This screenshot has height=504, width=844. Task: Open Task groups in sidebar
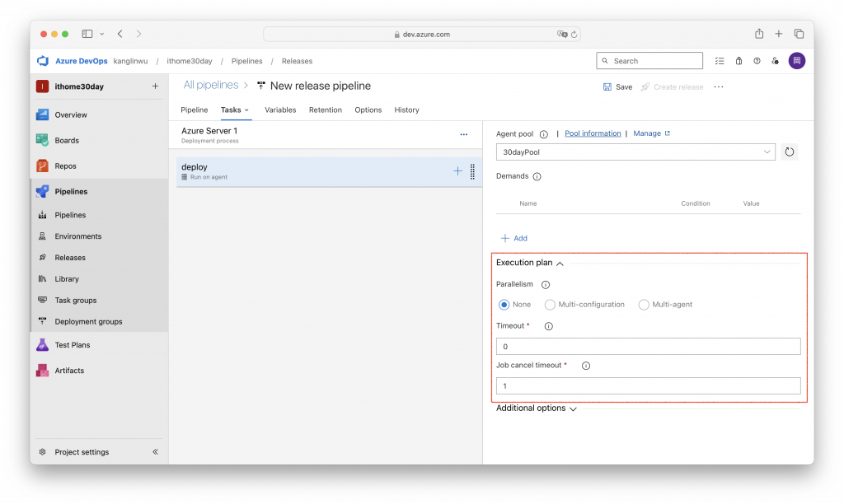(x=75, y=300)
